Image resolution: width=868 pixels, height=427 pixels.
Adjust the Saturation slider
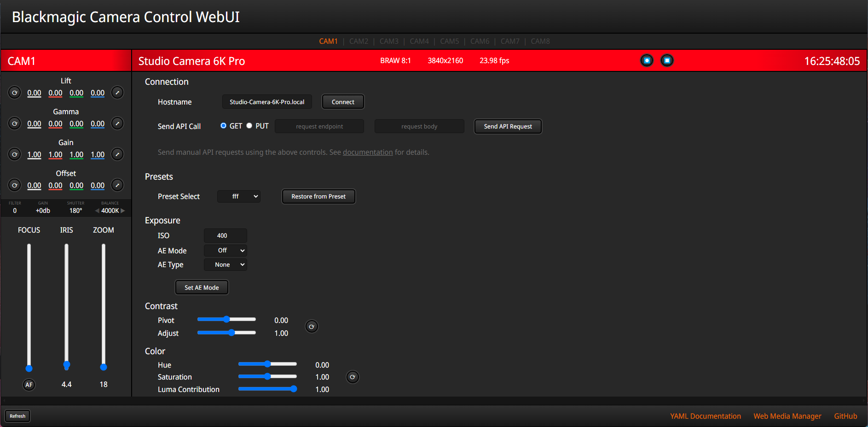coord(267,376)
